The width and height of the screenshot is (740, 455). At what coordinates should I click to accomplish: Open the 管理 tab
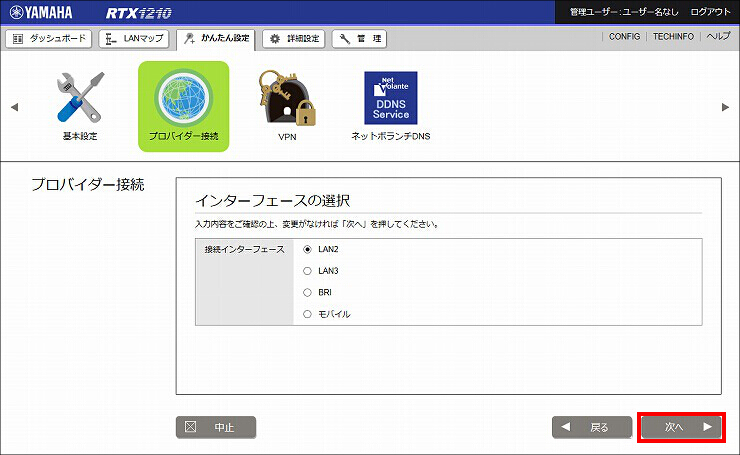359,39
